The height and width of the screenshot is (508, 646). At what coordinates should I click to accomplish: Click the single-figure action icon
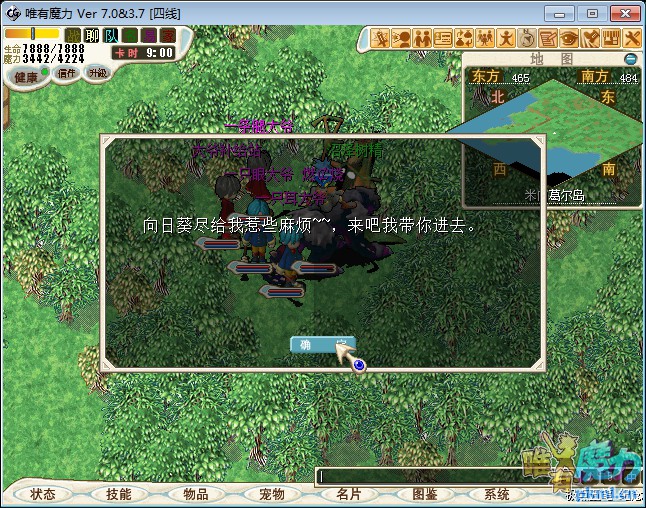click(506, 39)
